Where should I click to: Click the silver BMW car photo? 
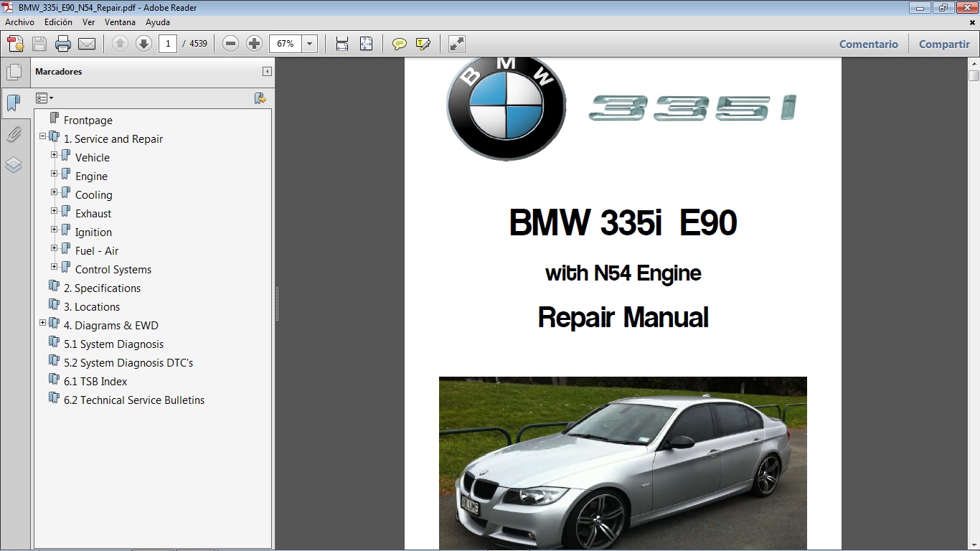pyautogui.click(x=623, y=463)
